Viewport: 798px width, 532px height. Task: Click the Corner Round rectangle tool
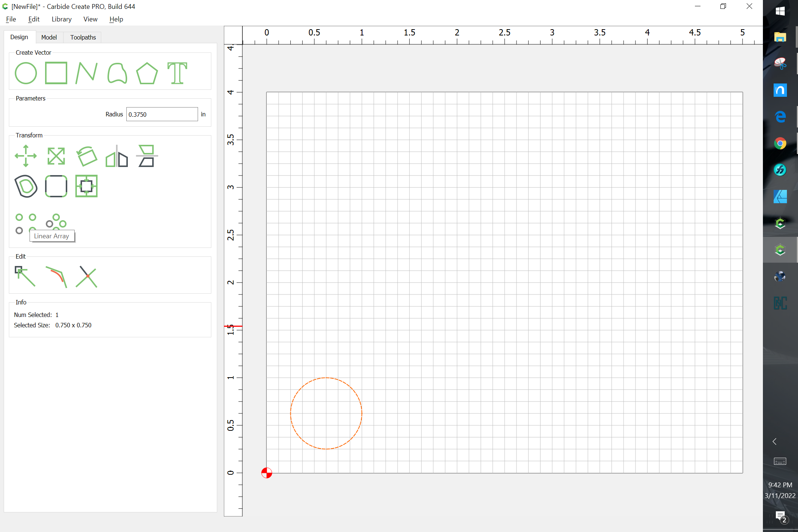pos(56,186)
